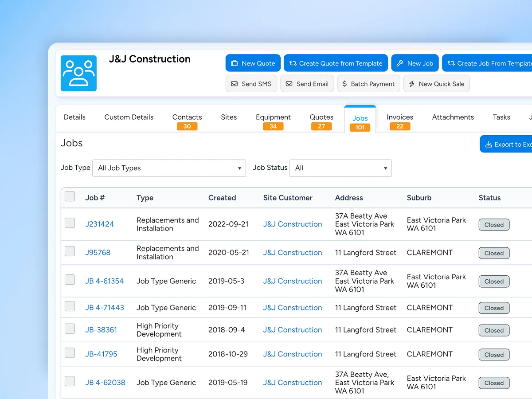Click the message icon on Send SMS
532x399 pixels.
click(235, 84)
